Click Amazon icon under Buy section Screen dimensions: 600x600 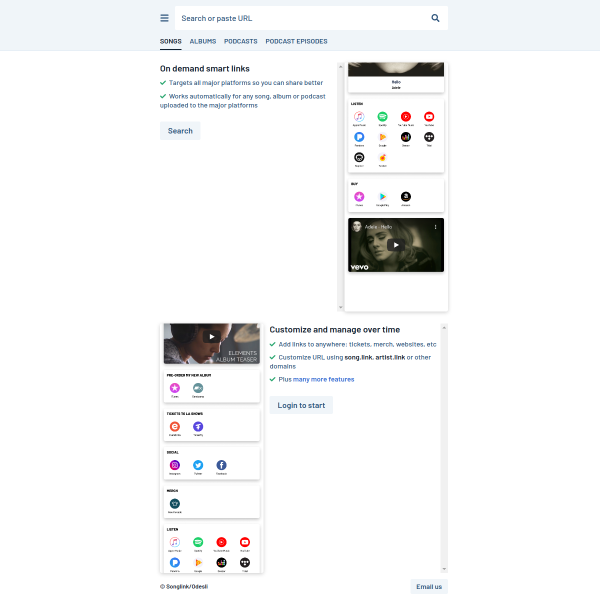point(406,197)
